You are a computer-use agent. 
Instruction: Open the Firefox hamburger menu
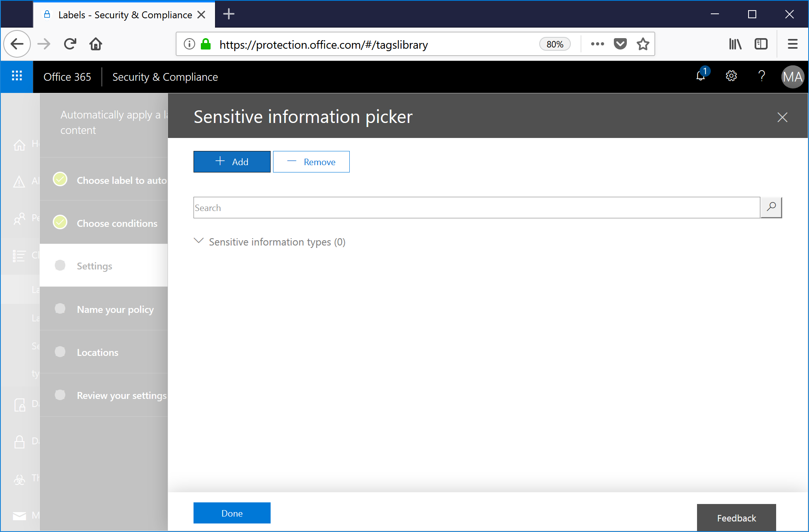coord(792,44)
